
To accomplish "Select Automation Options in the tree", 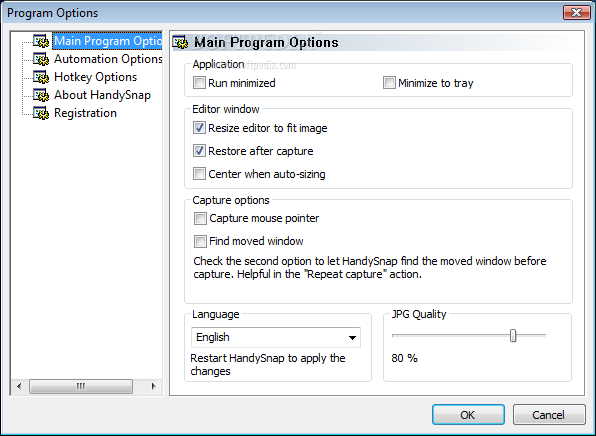I will [108, 59].
